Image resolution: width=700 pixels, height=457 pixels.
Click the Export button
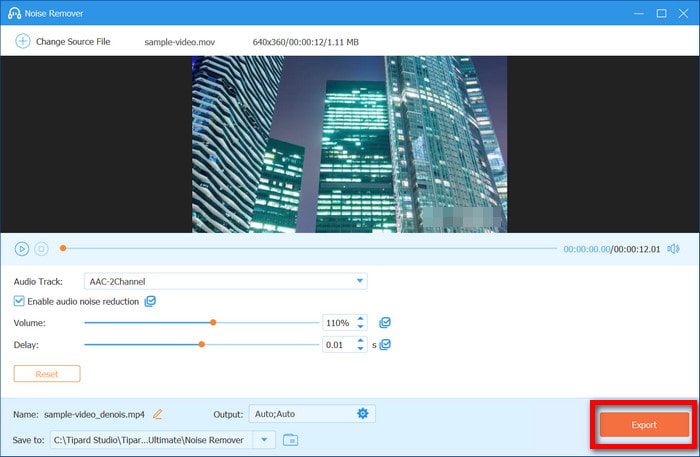point(643,425)
